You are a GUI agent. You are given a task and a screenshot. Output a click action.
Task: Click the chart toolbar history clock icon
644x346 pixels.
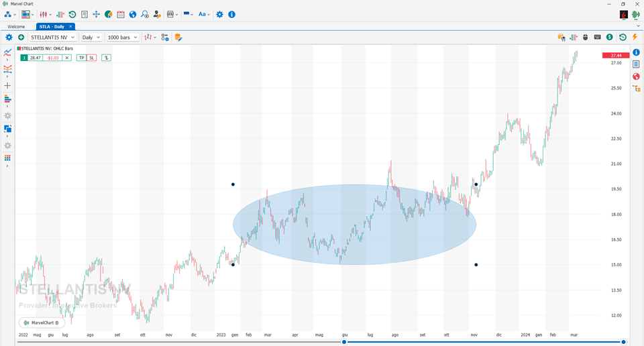(623, 38)
